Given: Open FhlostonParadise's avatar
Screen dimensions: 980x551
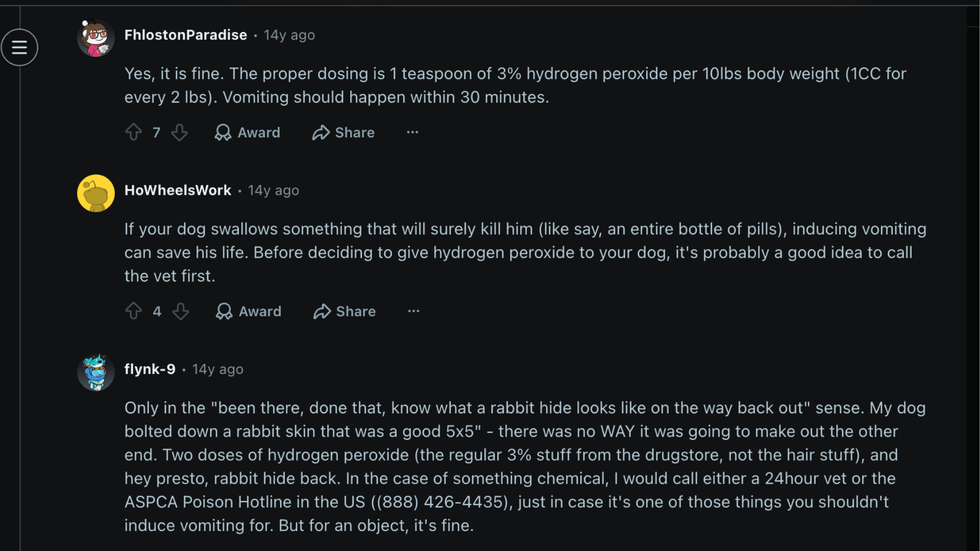Looking at the screenshot, I should point(95,37).
